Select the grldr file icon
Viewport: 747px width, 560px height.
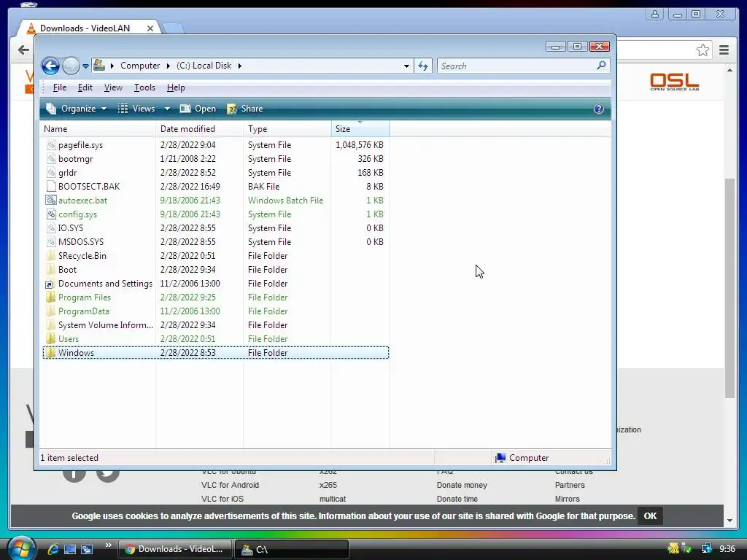click(x=51, y=172)
